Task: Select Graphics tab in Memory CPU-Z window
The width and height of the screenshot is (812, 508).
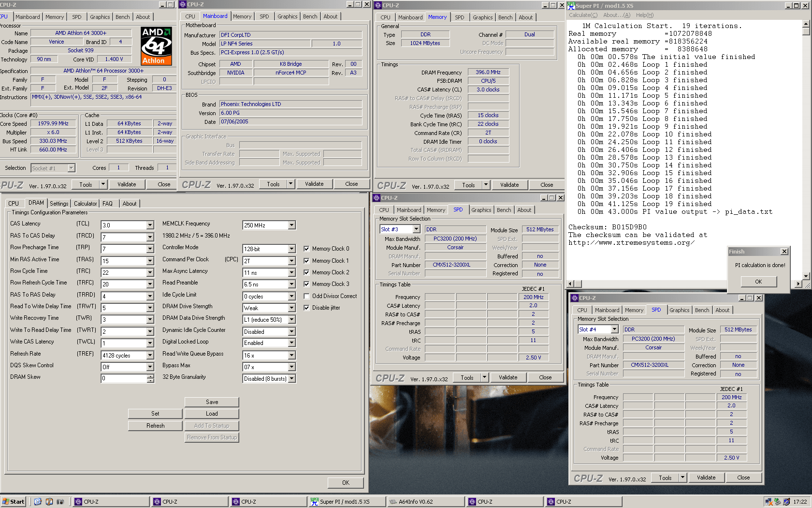Action: tap(483, 17)
